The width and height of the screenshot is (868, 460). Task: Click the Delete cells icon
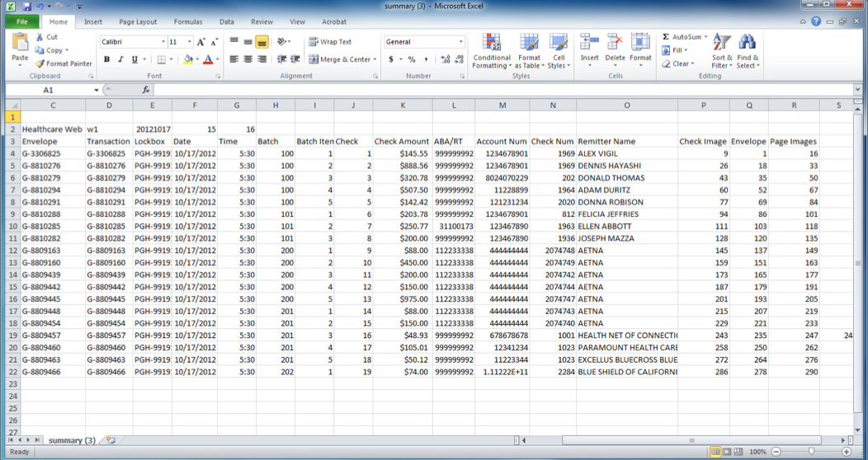click(615, 42)
